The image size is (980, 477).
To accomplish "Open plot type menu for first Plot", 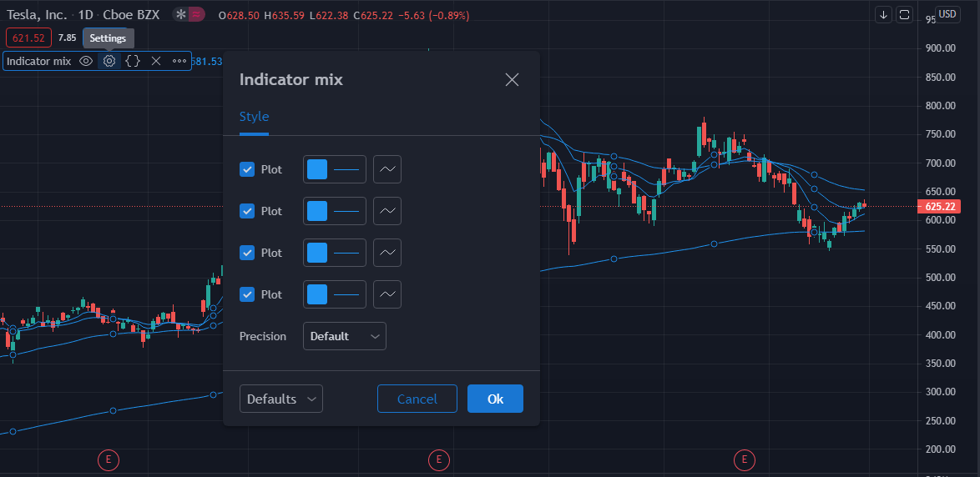I will (386, 169).
